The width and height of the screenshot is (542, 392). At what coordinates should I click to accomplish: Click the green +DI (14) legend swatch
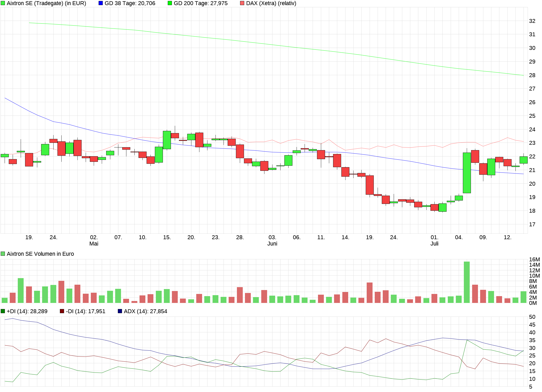pyautogui.click(x=3, y=311)
